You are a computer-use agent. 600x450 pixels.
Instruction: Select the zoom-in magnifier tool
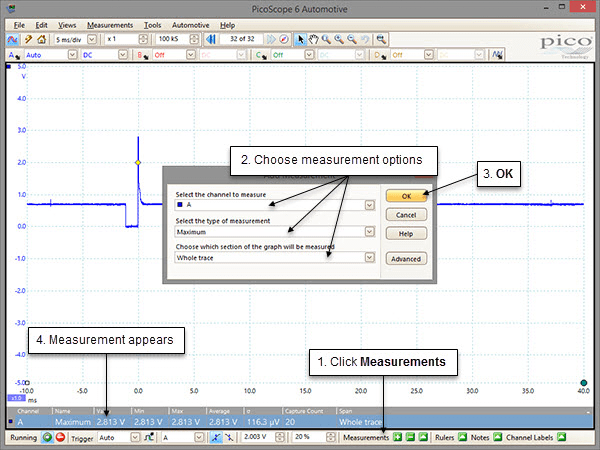339,39
